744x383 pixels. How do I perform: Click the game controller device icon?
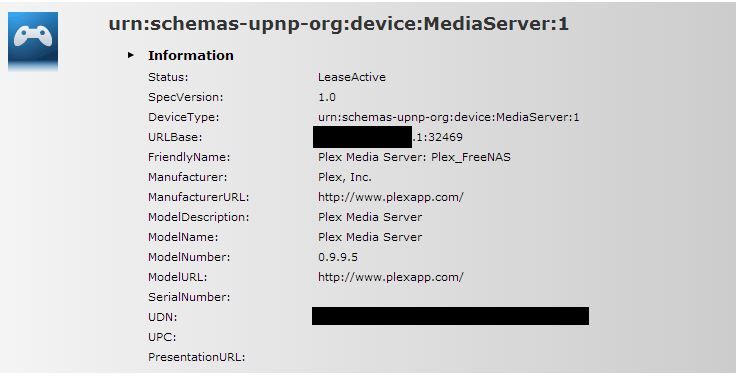(33, 41)
